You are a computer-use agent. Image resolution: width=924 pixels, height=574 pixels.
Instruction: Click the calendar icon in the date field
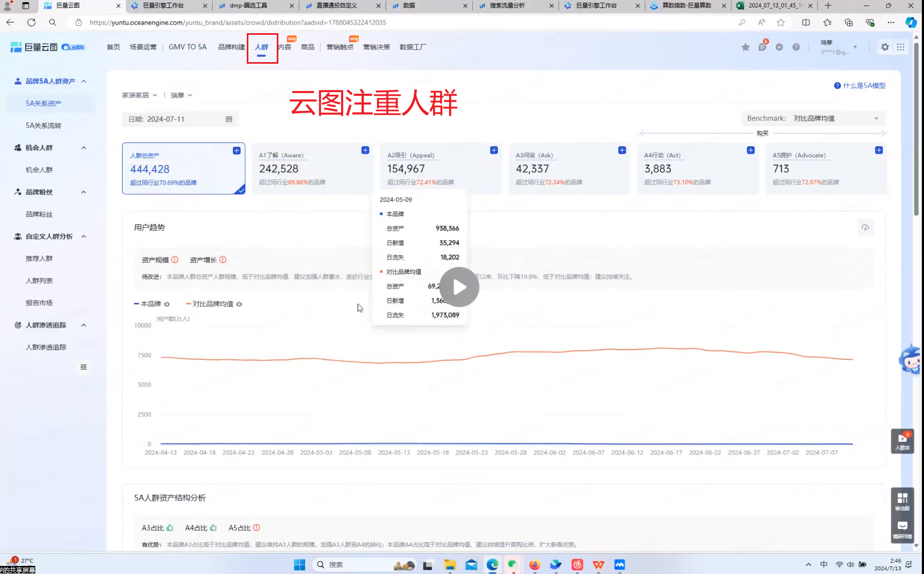pos(229,119)
